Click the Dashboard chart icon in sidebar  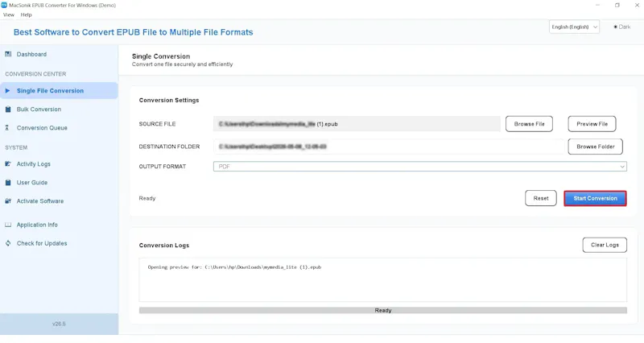(x=8, y=54)
